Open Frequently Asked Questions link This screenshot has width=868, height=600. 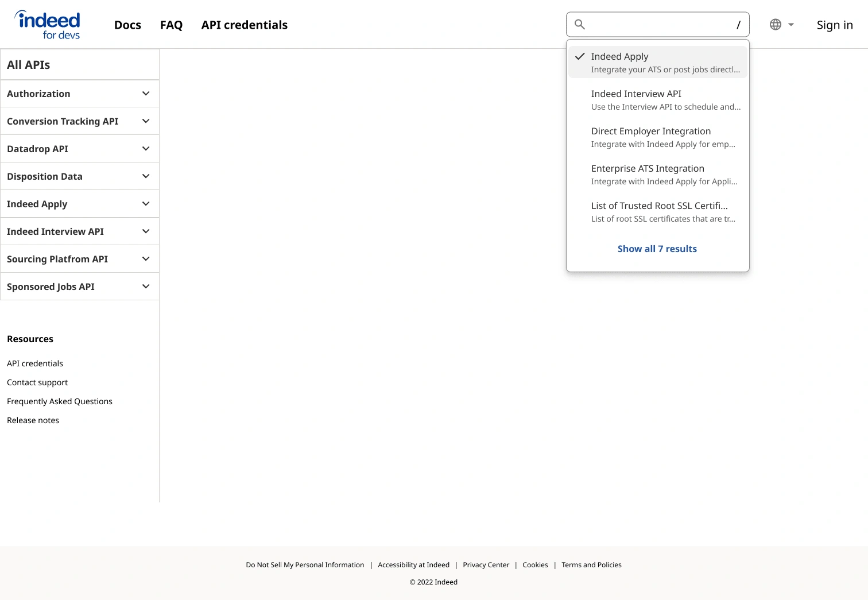click(x=60, y=401)
